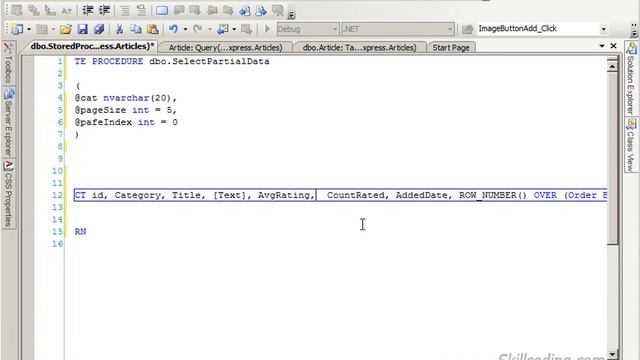640x360 pixels.
Task: Click the Comment Out Lines icon
Action: (125, 10)
